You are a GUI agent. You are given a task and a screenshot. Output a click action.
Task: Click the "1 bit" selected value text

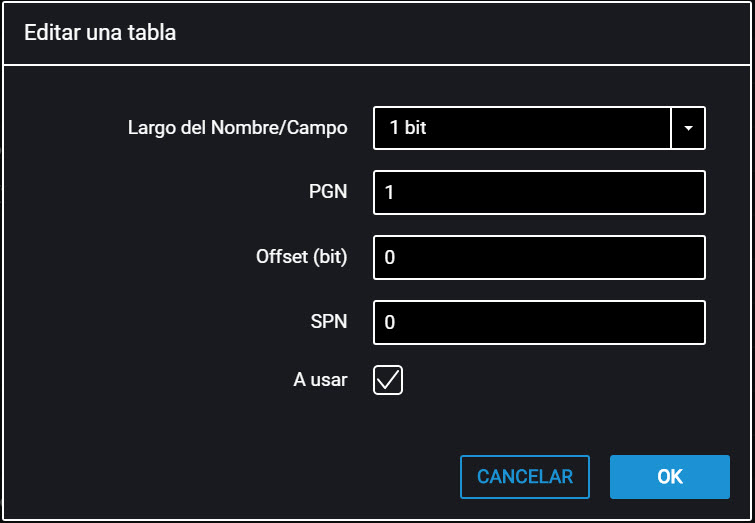[x=408, y=128]
